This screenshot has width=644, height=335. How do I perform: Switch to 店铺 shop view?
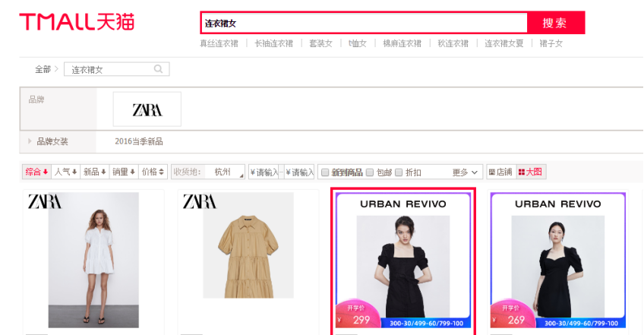(500, 172)
